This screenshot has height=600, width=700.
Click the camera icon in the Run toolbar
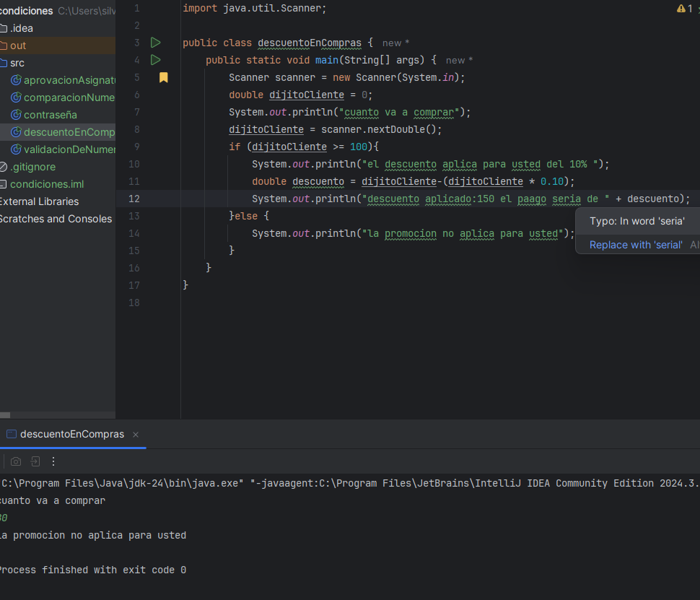(16, 461)
